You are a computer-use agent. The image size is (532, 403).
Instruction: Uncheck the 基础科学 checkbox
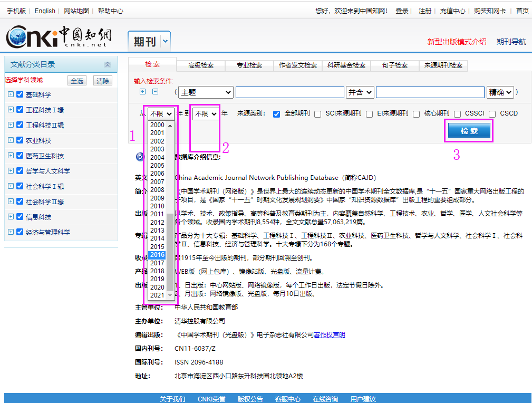click(20, 94)
